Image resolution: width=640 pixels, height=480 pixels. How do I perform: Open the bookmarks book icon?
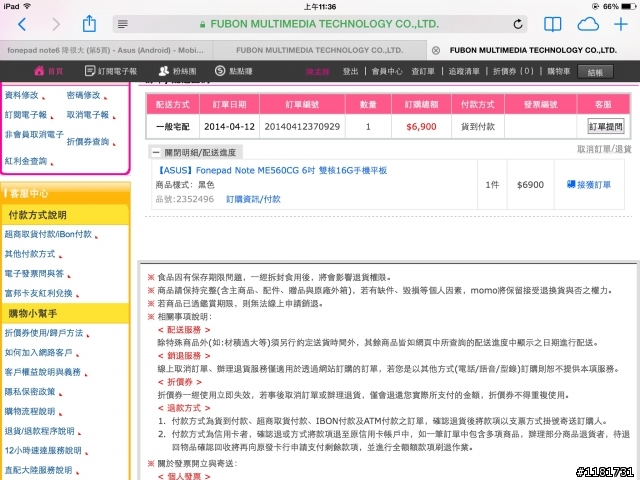point(552,24)
